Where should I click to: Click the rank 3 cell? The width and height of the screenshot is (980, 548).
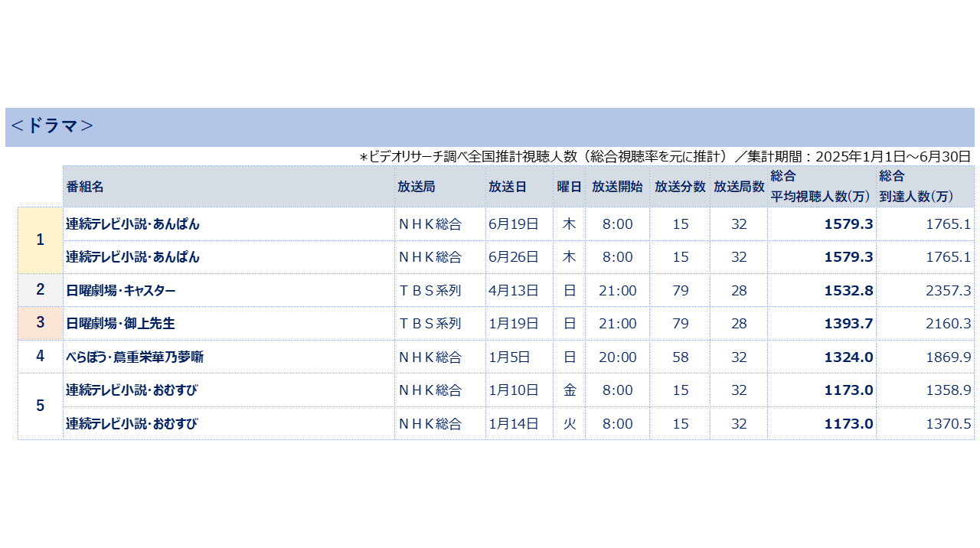pyautogui.click(x=41, y=323)
